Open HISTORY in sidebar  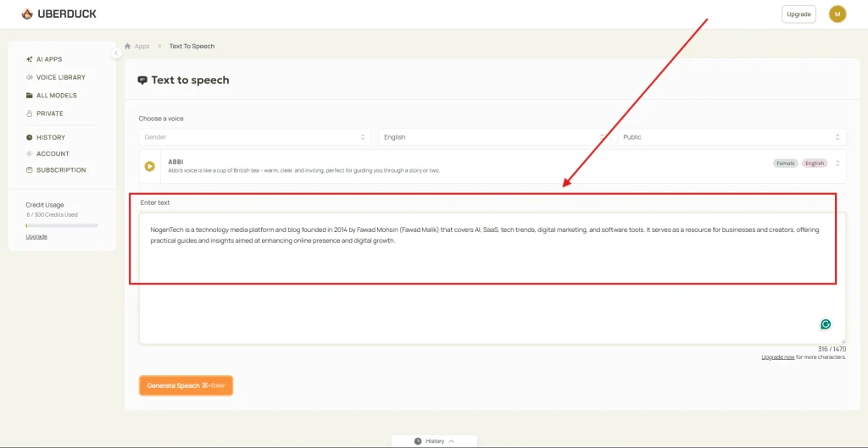[x=50, y=137]
